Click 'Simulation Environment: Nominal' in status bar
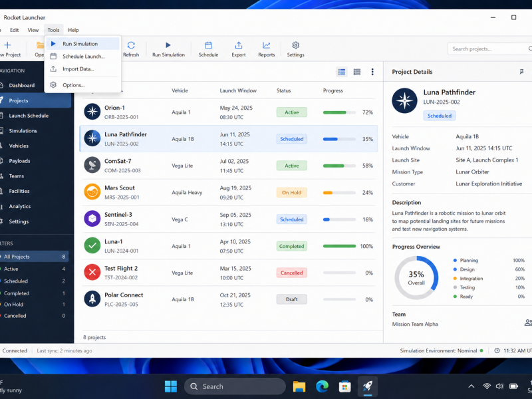Image resolution: width=532 pixels, height=399 pixels. pos(438,350)
